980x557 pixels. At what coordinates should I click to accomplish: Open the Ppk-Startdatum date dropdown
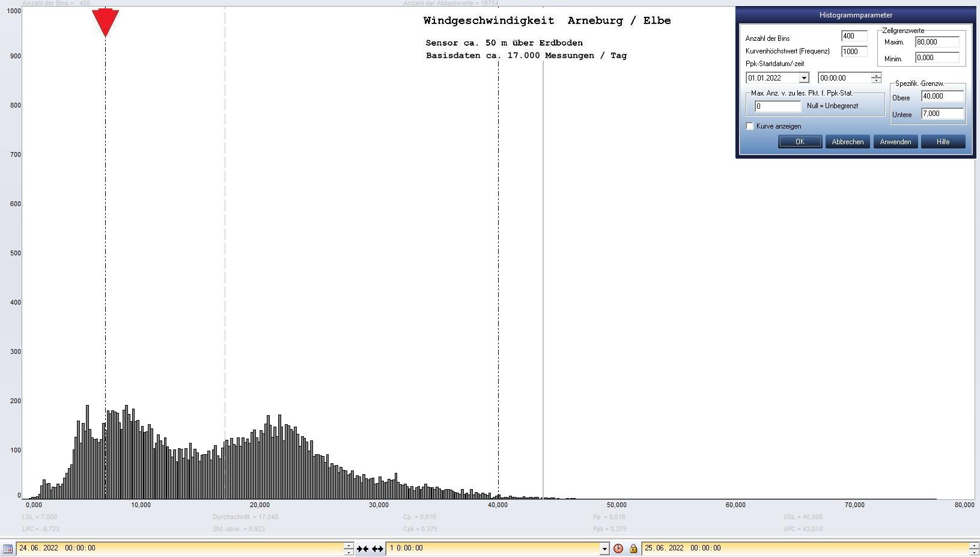pos(803,78)
